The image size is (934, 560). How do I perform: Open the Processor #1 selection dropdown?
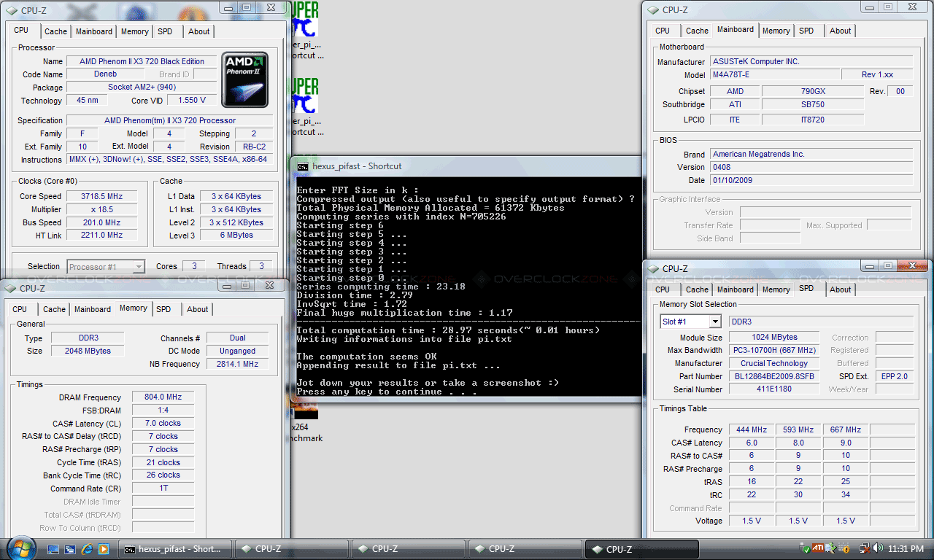point(139,267)
